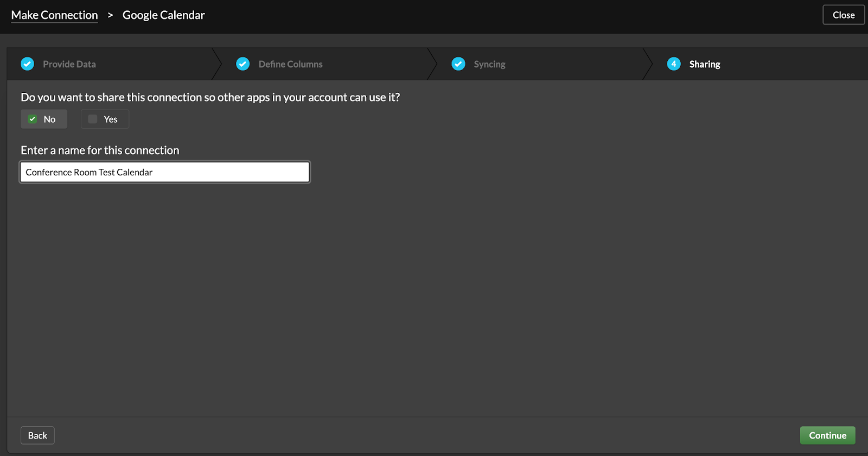Screen dimensions: 868x456
Task: Close the connection dialog with Close button
Action: click(x=844, y=15)
